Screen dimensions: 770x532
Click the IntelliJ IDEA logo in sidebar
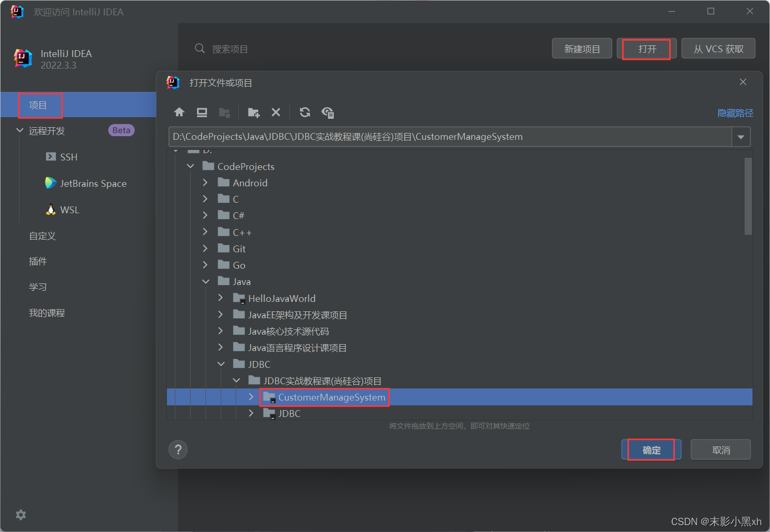tap(23, 59)
